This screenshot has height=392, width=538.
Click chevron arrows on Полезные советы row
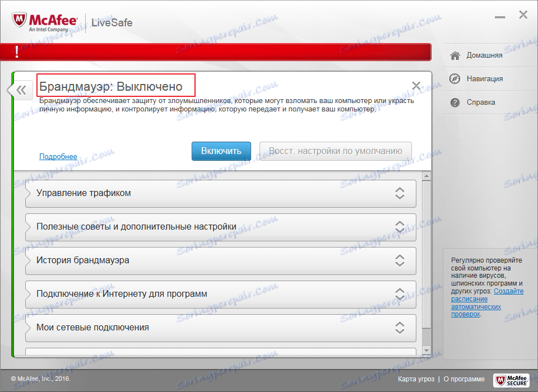[x=400, y=227]
